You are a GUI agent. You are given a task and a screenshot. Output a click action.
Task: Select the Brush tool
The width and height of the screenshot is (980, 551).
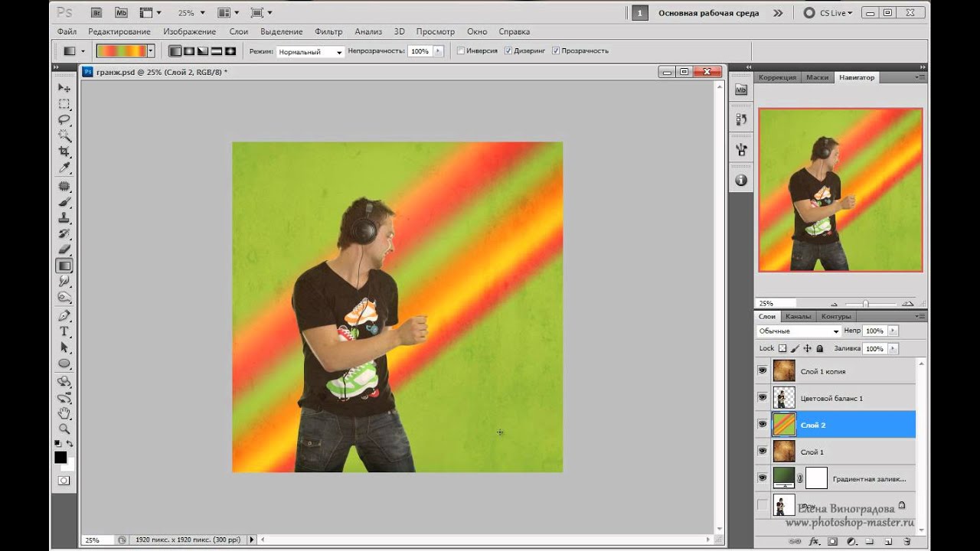[x=64, y=202]
